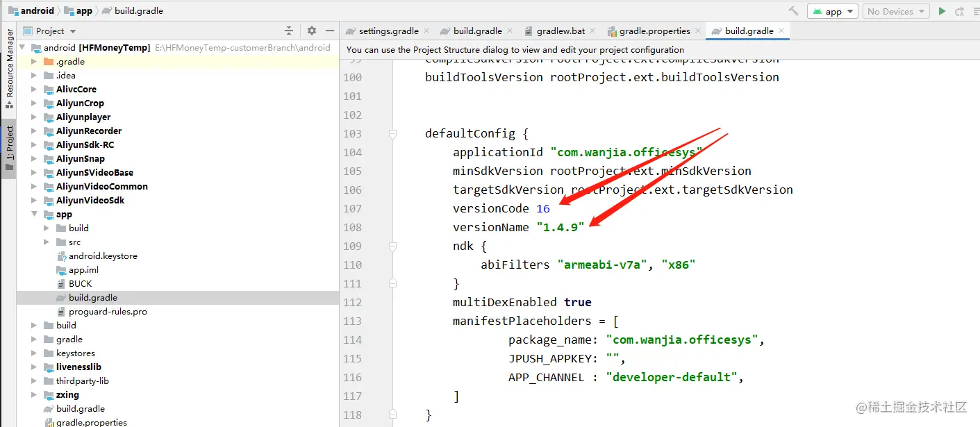Image resolution: width=980 pixels, height=427 pixels.
Task: Run the app with the green play button
Action: pyautogui.click(x=942, y=11)
